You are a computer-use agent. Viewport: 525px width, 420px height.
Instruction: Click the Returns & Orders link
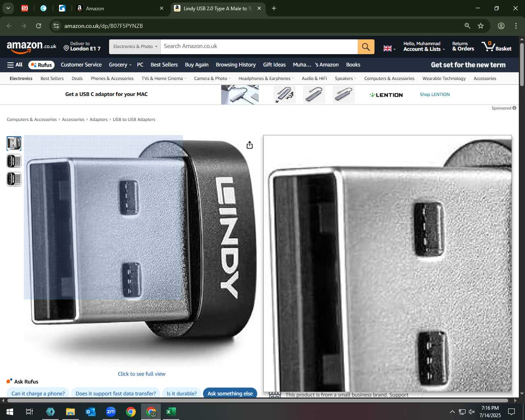pyautogui.click(x=463, y=46)
